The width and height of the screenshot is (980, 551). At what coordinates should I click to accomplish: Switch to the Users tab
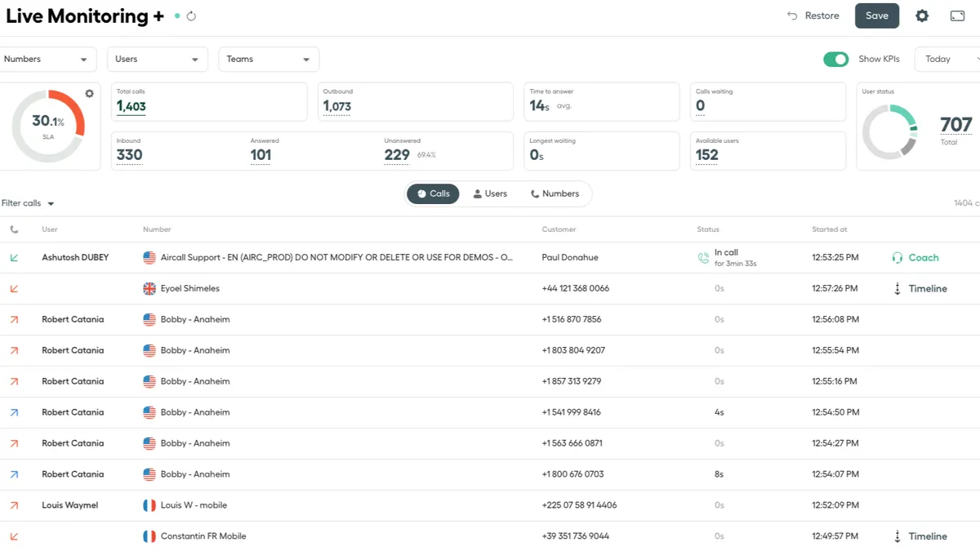click(x=490, y=193)
